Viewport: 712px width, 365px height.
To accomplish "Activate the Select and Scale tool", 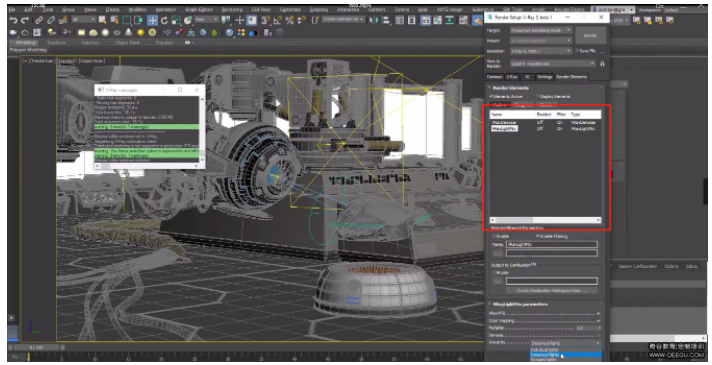I will (176, 20).
